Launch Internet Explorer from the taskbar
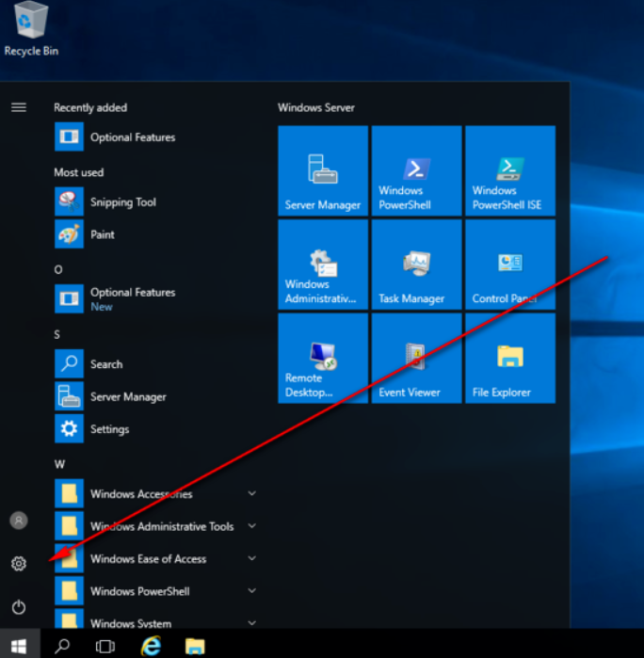This screenshot has height=658, width=644. click(152, 646)
